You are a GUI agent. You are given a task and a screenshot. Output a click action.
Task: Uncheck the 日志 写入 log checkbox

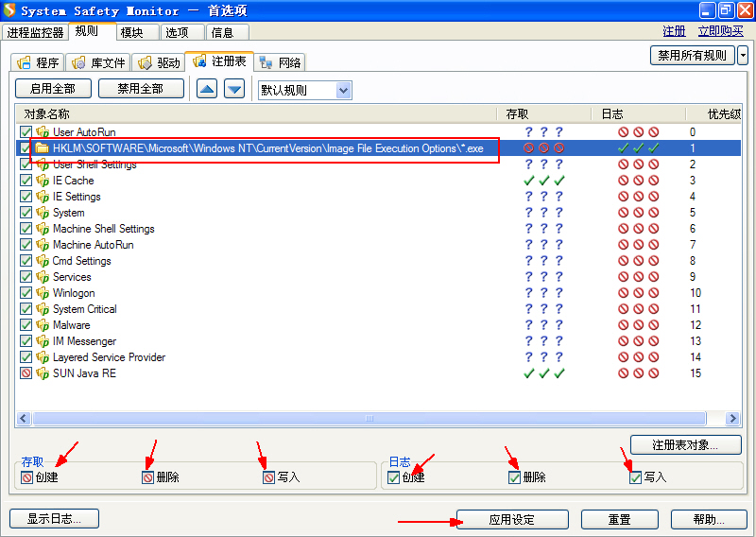click(635, 477)
